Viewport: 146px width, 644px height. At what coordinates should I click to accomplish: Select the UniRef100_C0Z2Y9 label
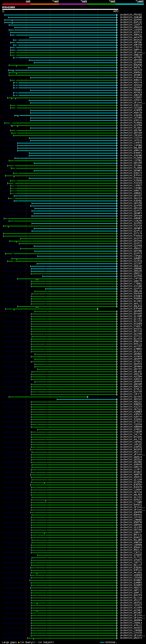(131, 138)
